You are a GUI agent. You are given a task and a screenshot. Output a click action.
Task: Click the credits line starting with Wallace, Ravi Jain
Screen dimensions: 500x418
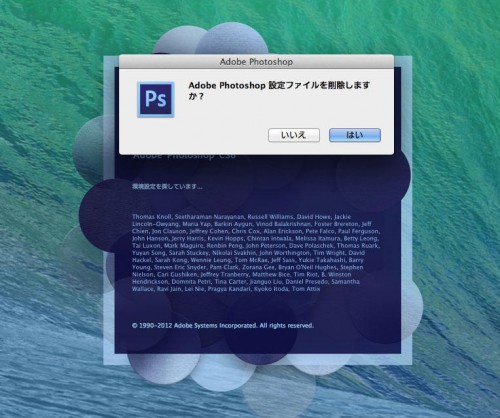(226, 289)
